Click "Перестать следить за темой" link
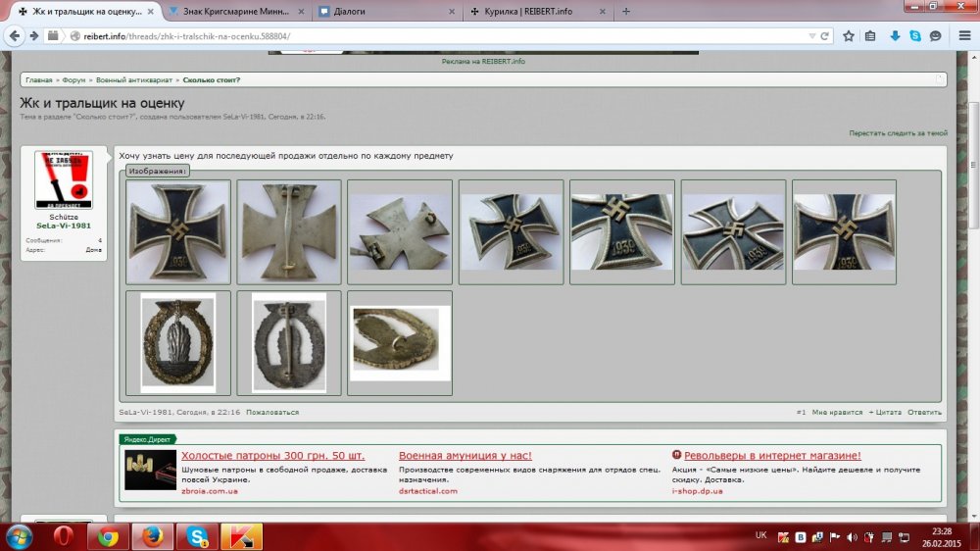Screen dimensions: 980x551 898,132
